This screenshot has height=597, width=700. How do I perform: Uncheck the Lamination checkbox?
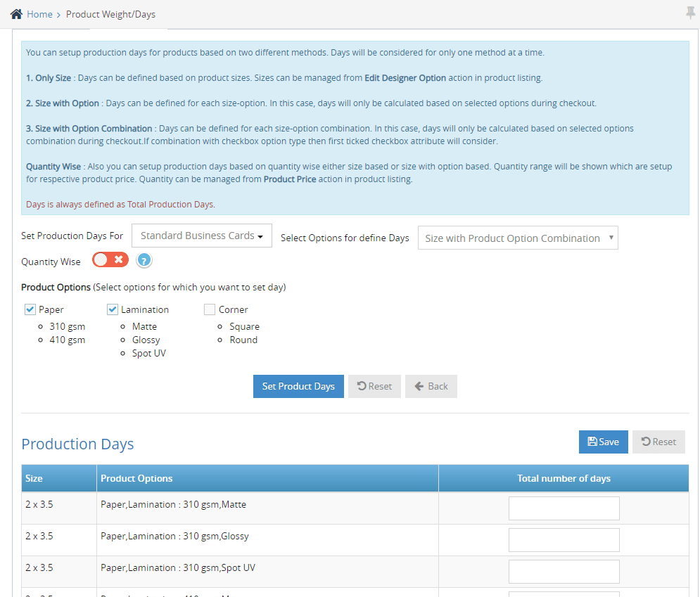(x=113, y=309)
